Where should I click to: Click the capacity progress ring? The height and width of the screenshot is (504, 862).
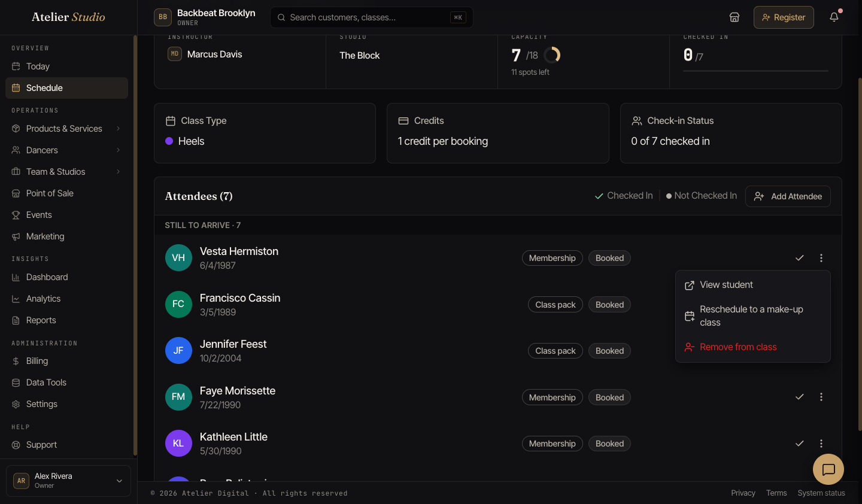(552, 55)
